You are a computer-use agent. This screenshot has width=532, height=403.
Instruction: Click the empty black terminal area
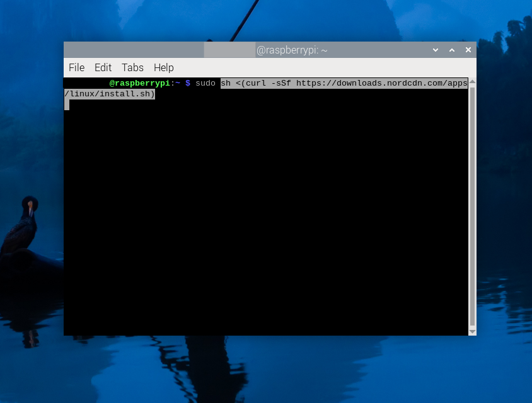pos(265,220)
